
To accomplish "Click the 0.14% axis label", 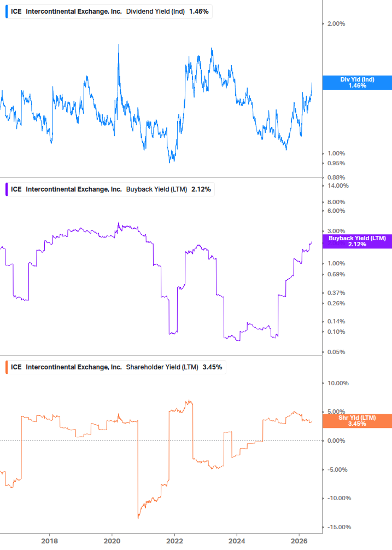I will pos(336,321).
